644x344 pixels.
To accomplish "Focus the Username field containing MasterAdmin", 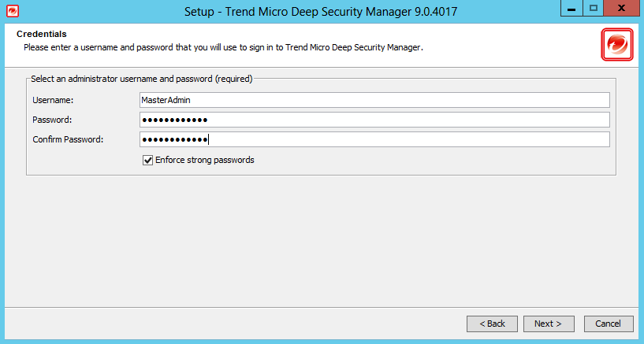I will [374, 100].
